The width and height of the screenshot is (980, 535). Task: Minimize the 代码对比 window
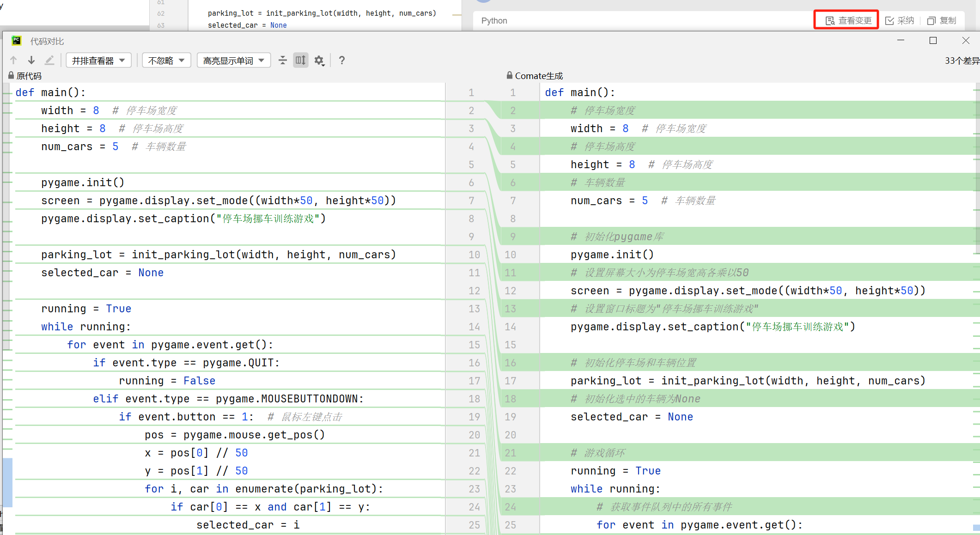tap(901, 41)
